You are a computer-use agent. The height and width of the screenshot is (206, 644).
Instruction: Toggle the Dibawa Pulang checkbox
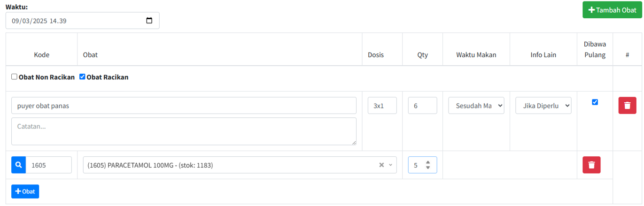(x=595, y=102)
